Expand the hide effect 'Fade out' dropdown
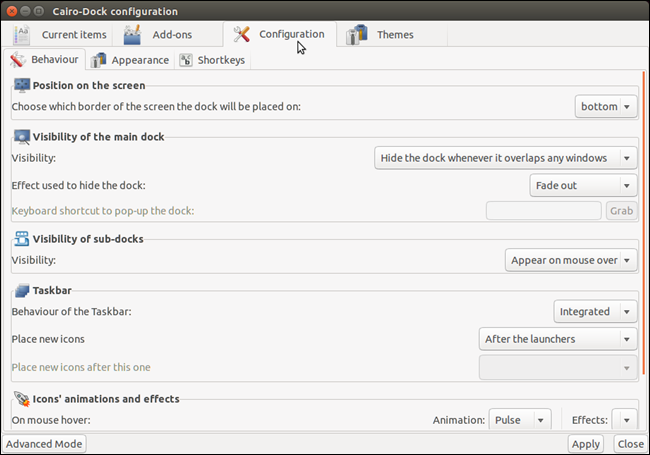 (x=582, y=185)
